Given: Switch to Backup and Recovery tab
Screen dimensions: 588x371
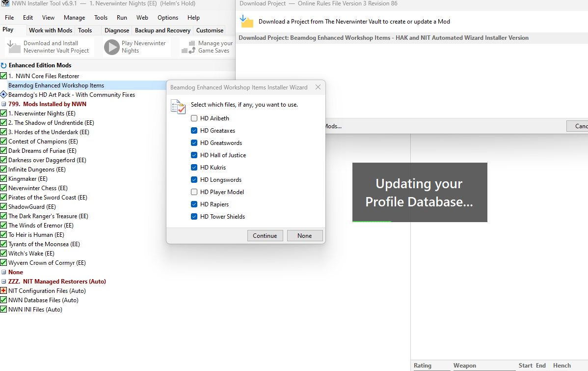Looking at the screenshot, I should pos(162,30).
